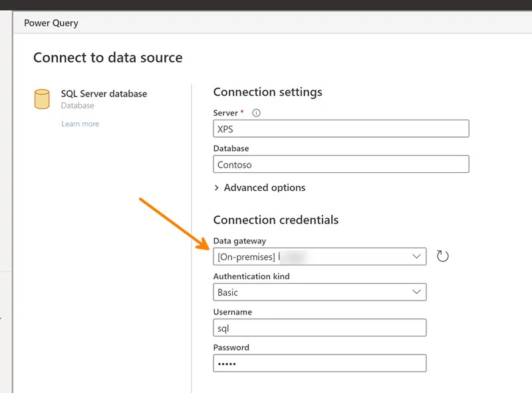Focus the Username field containing sql
The width and height of the screenshot is (532, 393).
click(320, 328)
